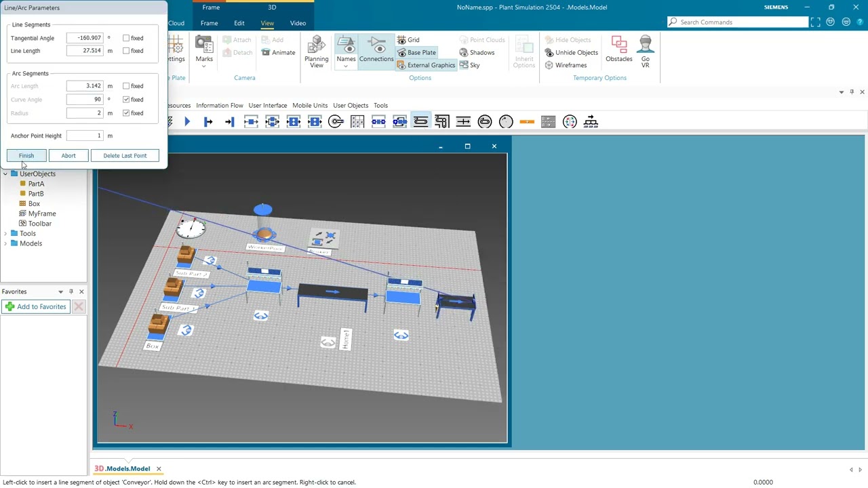Open the toolbox panel options dropdown arrow

click(x=842, y=92)
